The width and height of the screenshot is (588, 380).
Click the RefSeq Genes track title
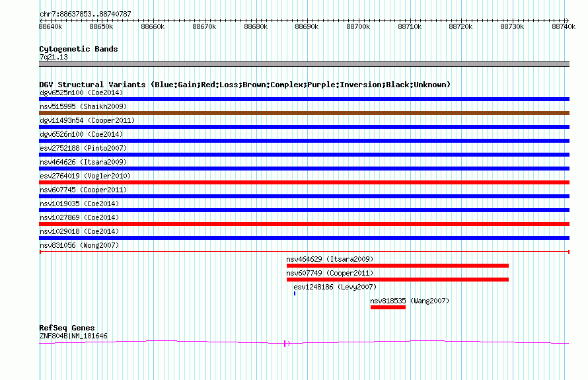pyautogui.click(x=67, y=328)
